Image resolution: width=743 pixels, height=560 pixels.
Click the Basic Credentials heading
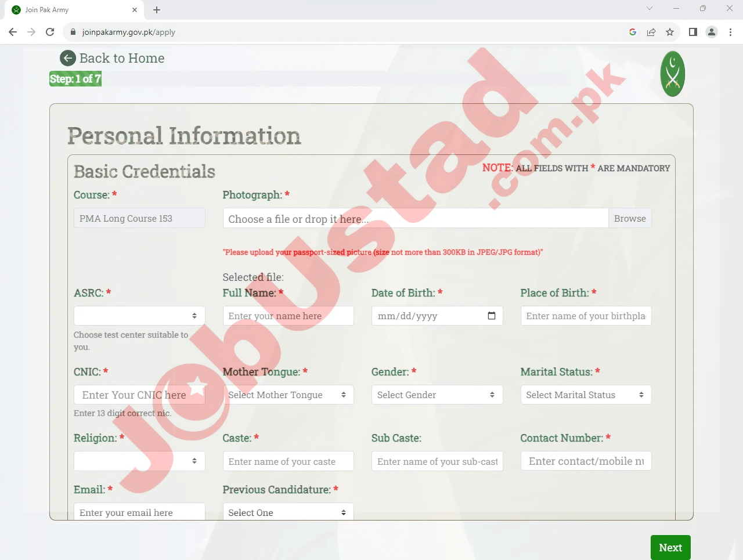145,171
